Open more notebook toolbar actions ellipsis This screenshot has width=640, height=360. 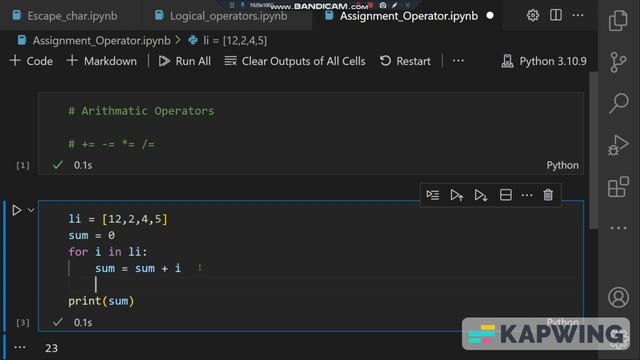(458, 61)
